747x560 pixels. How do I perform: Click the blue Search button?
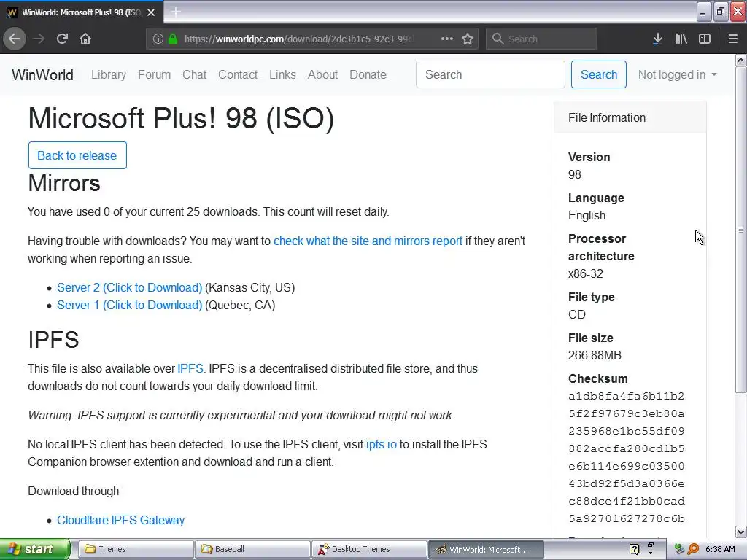[x=599, y=74]
